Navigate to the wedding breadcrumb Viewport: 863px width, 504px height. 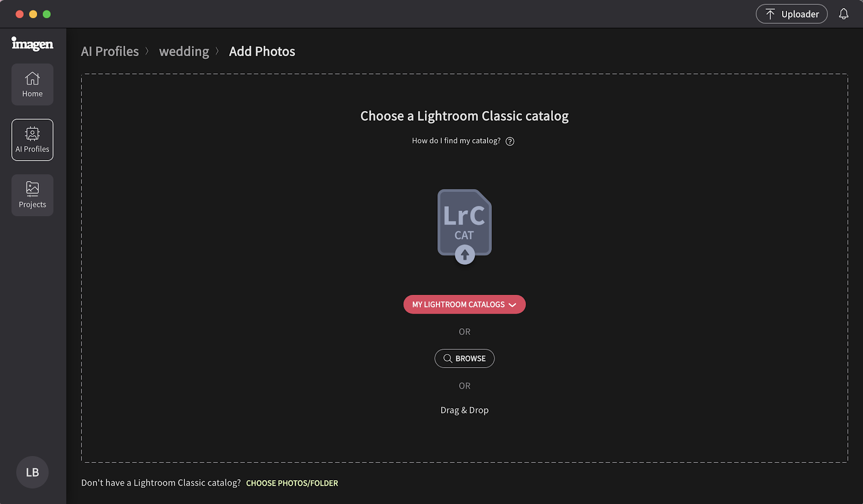184,51
